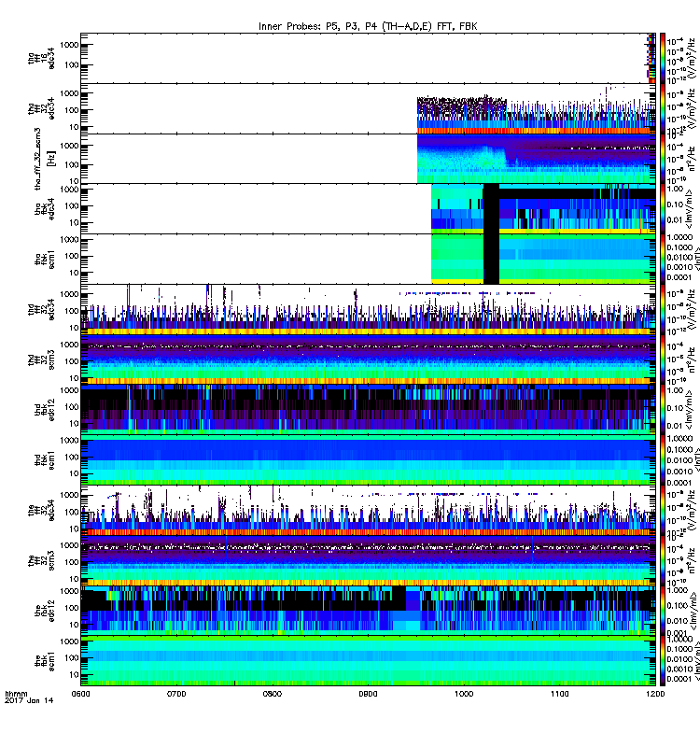Click the 0700 time tick label
This screenshot has height=747, width=700.
tap(176, 694)
